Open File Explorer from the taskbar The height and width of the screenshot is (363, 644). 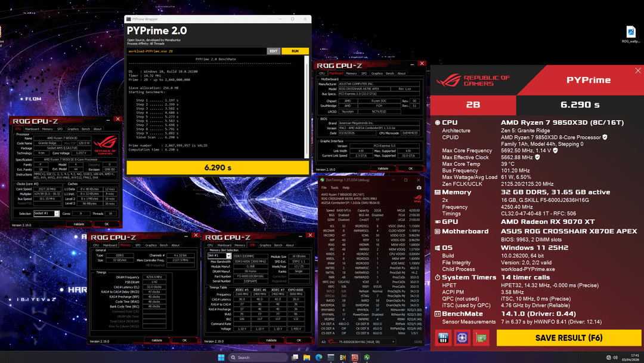click(306, 357)
